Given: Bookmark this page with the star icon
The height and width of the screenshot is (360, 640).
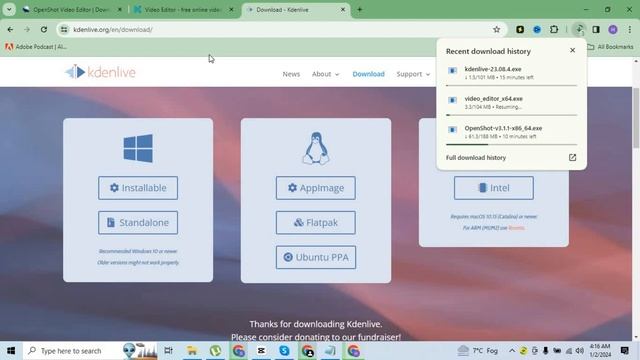Looking at the screenshot, I should point(496,29).
